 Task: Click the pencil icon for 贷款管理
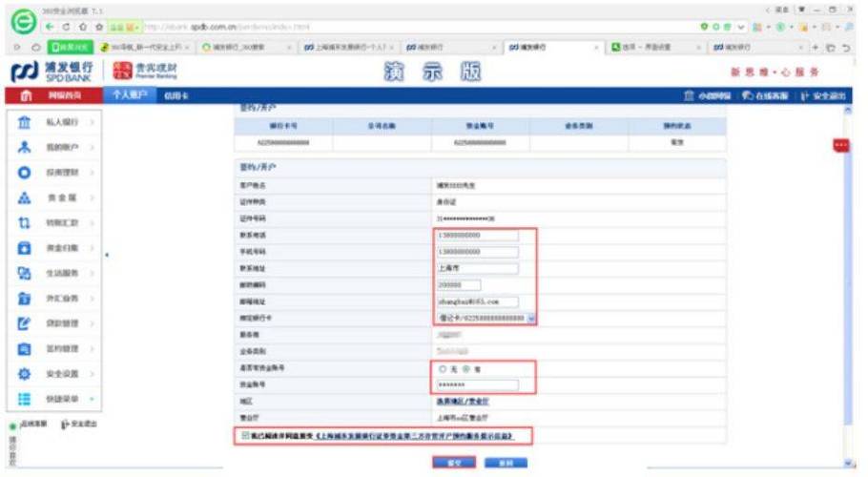tap(24, 323)
